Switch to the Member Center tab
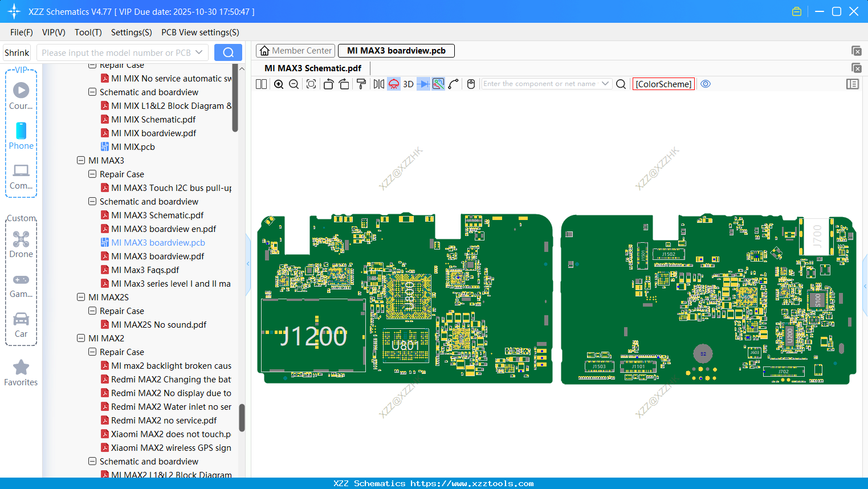This screenshot has width=868, height=489. pyautogui.click(x=296, y=51)
